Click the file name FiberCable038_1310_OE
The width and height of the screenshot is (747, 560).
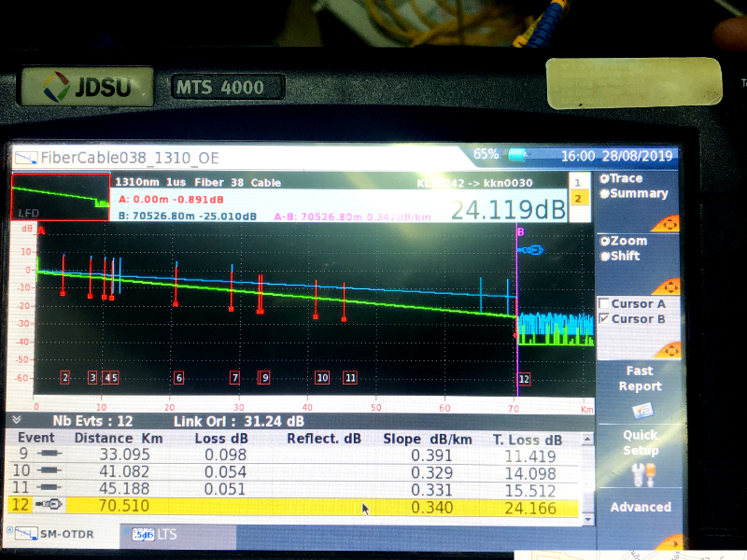[x=130, y=158]
